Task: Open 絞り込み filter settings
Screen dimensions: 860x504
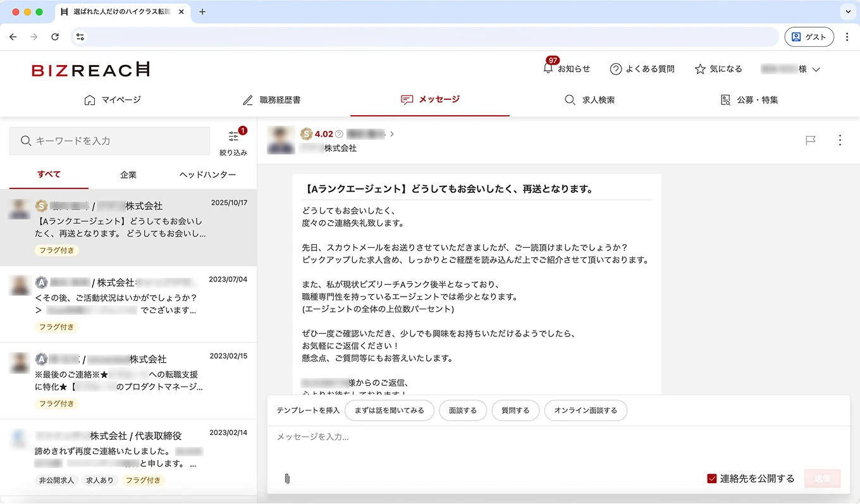Action: [235, 142]
